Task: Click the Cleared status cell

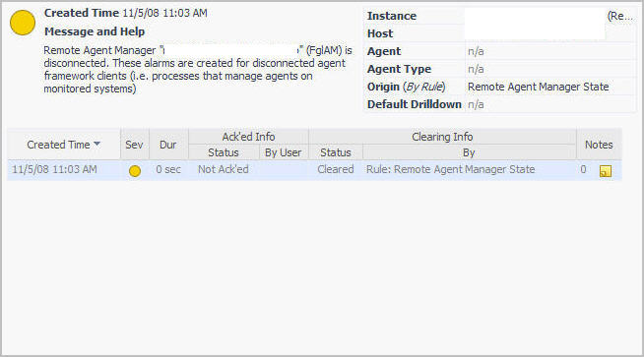Action: tap(336, 169)
